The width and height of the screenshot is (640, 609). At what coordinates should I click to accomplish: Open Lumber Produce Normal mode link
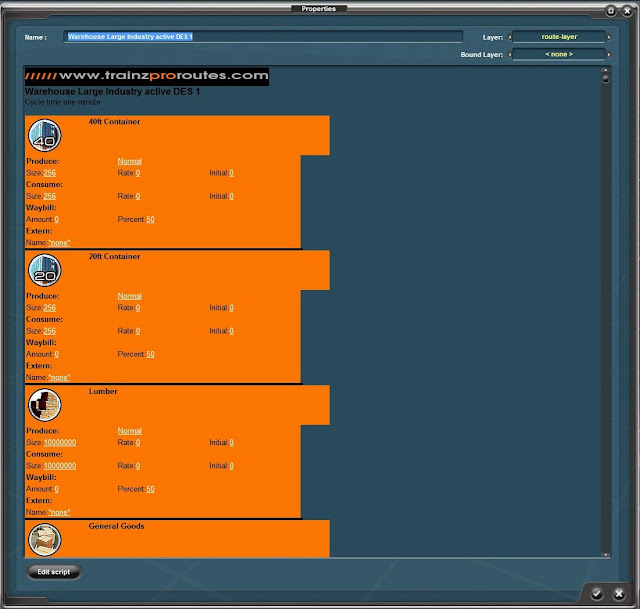[130, 431]
